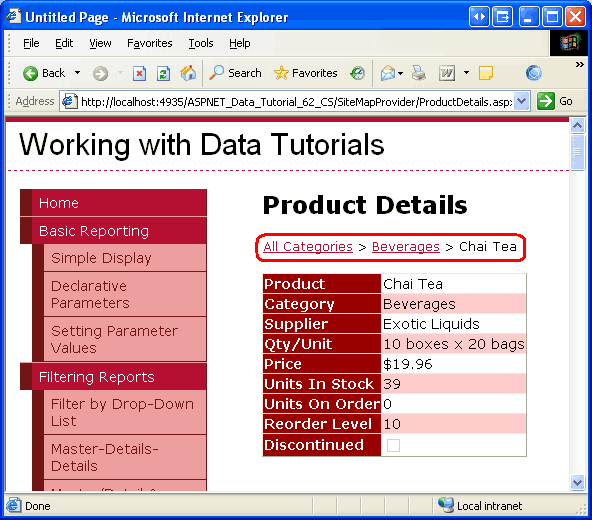Image resolution: width=592 pixels, height=520 pixels.
Task: Click the Go button beside address bar
Action: click(x=555, y=101)
